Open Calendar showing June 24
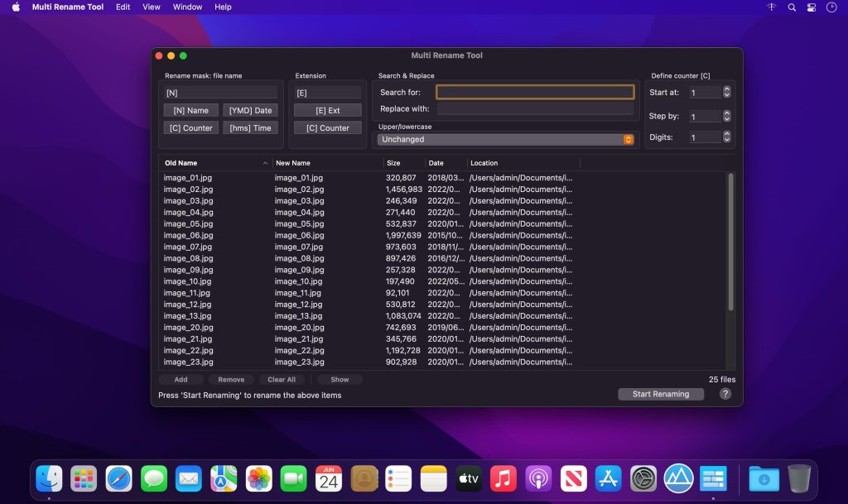The height and width of the screenshot is (504, 848). tap(329, 478)
